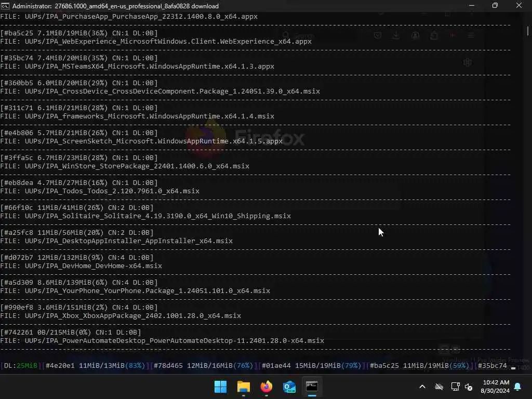Click the #311c71 6.1MiB/21MiB progress line

79,108
